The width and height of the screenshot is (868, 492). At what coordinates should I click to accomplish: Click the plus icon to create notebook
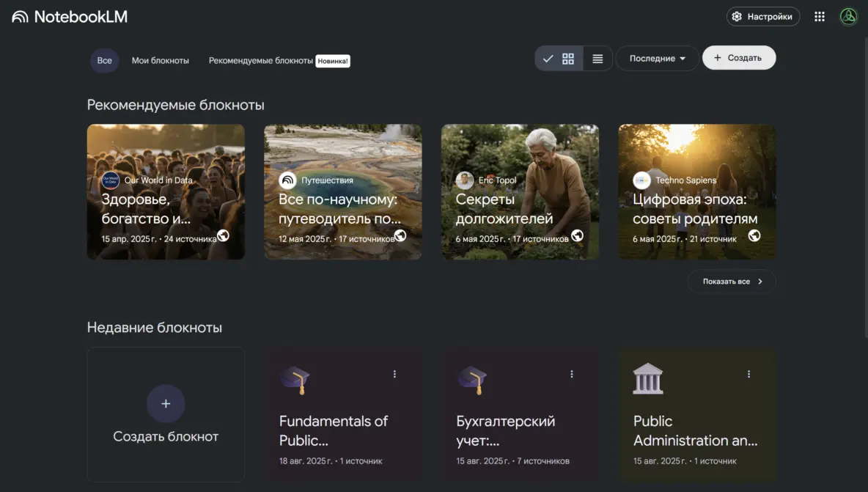pos(166,403)
